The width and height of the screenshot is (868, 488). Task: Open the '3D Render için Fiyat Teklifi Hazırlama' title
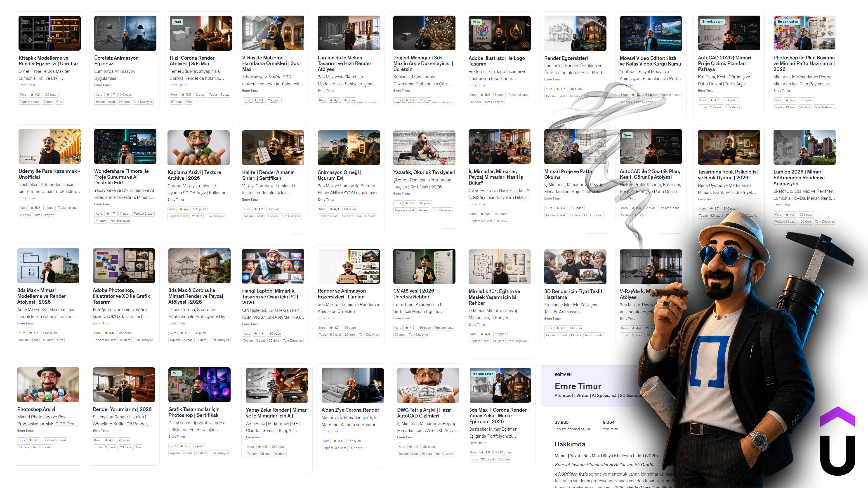(574, 294)
